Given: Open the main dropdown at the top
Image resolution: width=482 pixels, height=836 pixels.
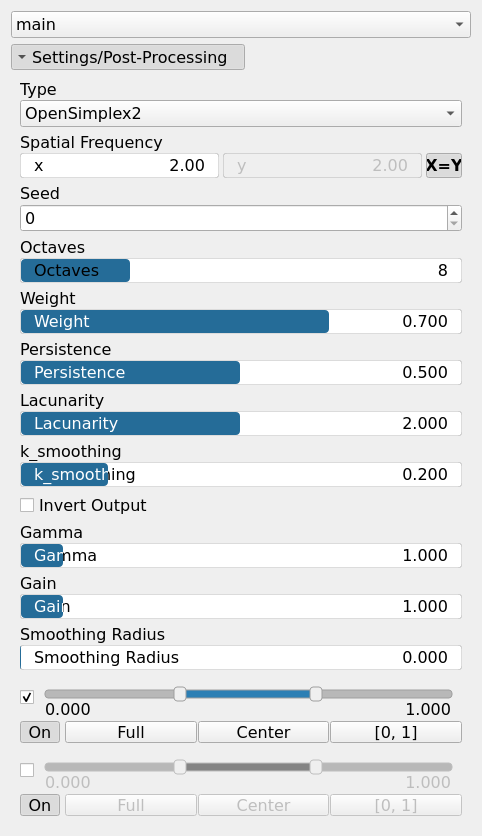Looking at the screenshot, I should coord(241,25).
